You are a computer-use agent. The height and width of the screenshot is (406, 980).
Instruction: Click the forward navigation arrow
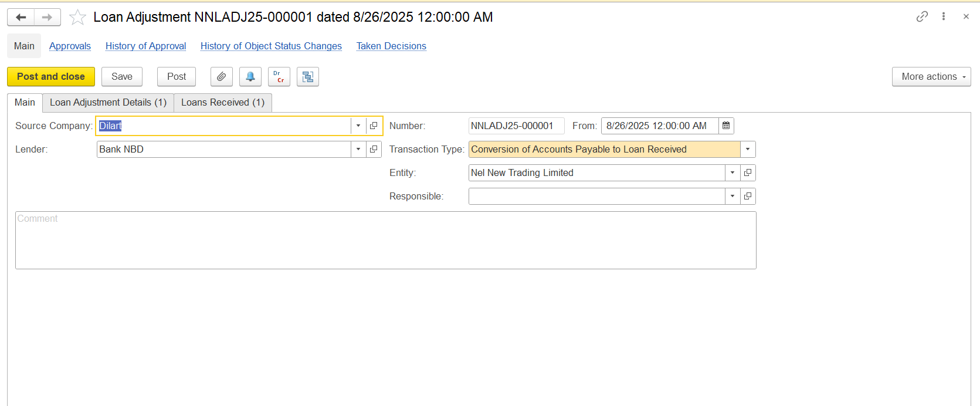(x=48, y=18)
